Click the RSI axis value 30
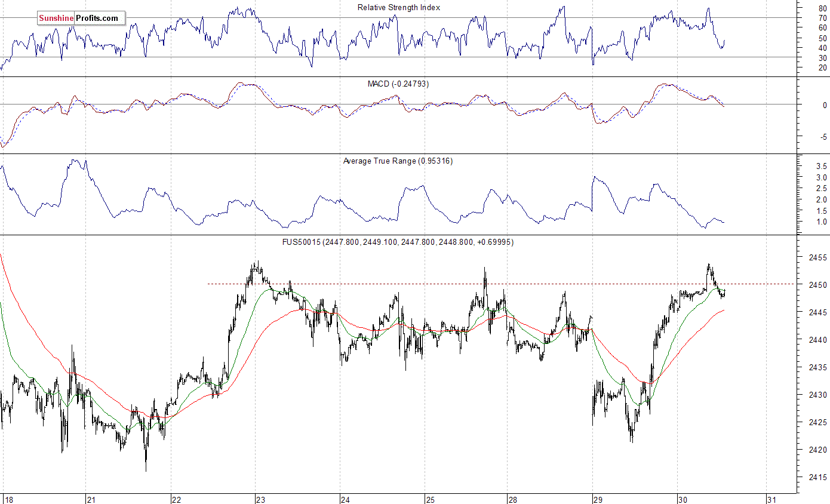This screenshot has width=830, height=504. 823,58
